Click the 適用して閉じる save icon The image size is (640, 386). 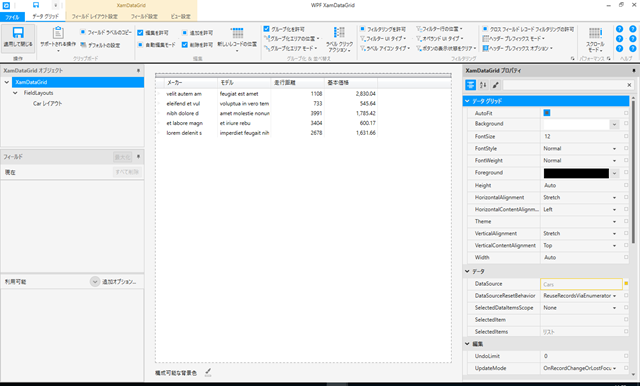18,33
